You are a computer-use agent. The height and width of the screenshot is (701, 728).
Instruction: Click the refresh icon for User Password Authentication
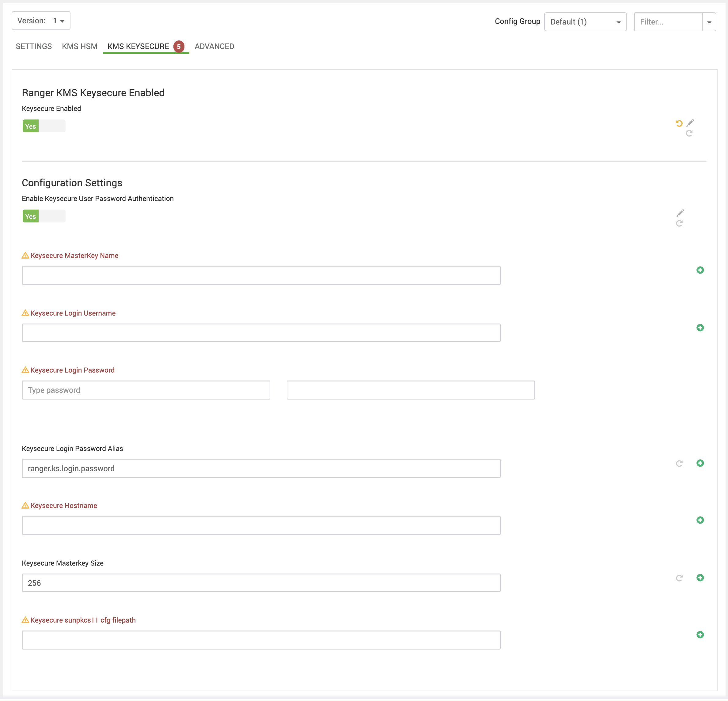[x=679, y=224]
